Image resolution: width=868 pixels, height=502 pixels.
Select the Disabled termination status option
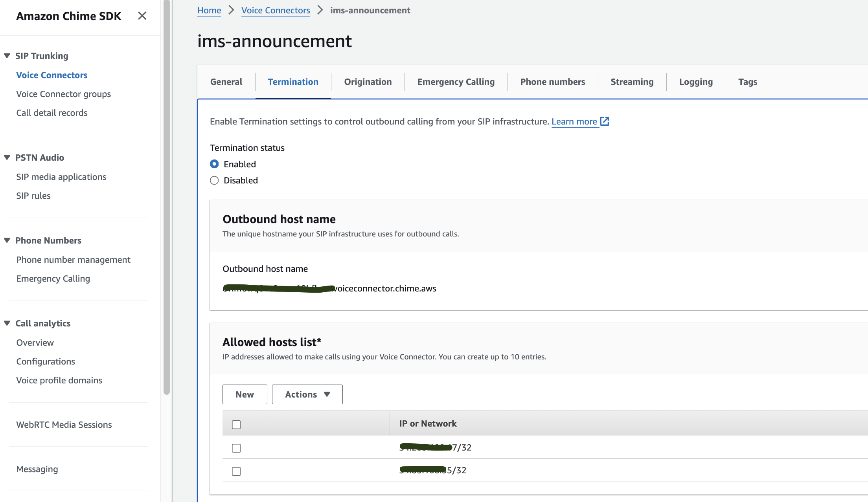(x=214, y=180)
